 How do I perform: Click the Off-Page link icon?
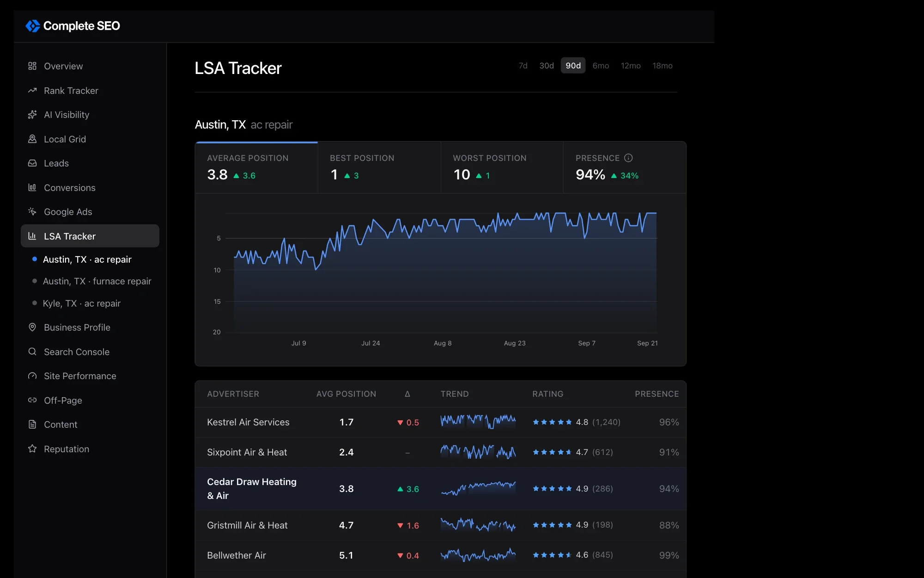32,400
